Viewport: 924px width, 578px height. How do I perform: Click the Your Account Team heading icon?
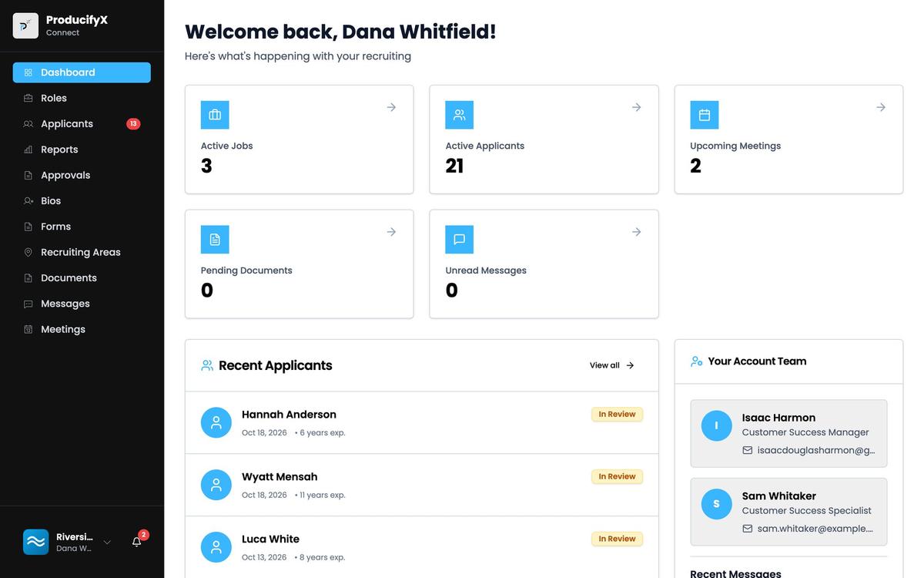[x=697, y=361]
